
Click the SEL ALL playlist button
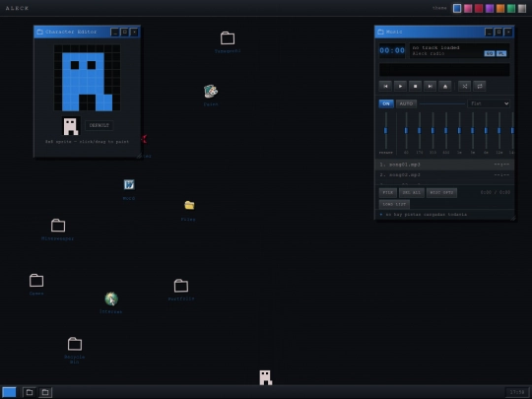pyautogui.click(x=412, y=193)
